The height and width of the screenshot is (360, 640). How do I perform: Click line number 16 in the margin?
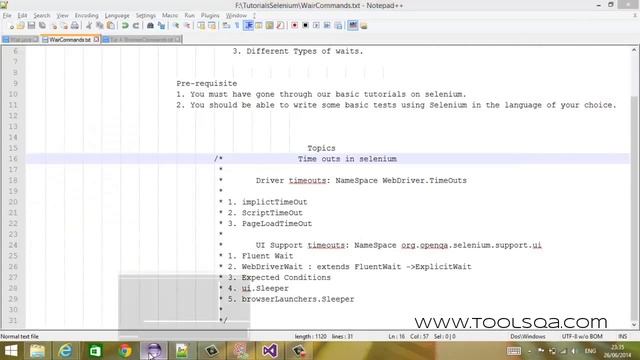point(13,159)
